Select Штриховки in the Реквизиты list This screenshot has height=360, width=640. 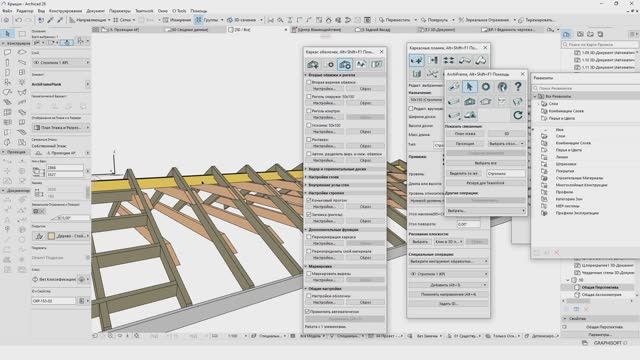(565, 164)
